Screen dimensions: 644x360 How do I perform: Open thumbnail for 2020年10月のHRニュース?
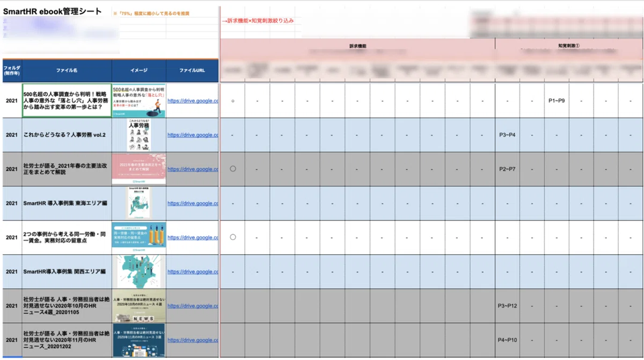[139, 306]
